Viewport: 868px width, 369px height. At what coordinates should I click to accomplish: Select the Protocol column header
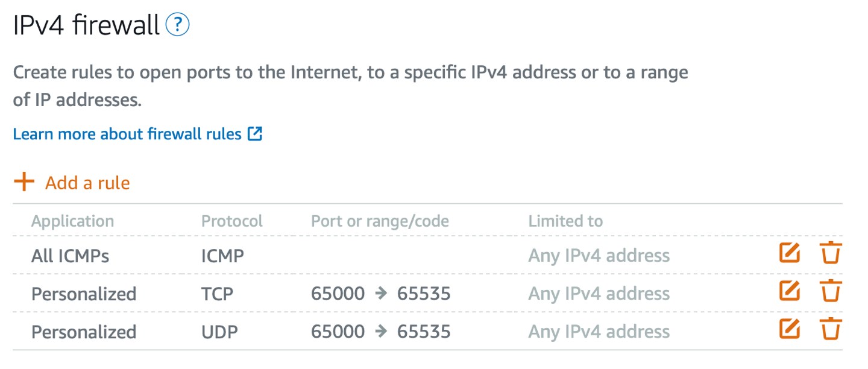click(232, 221)
